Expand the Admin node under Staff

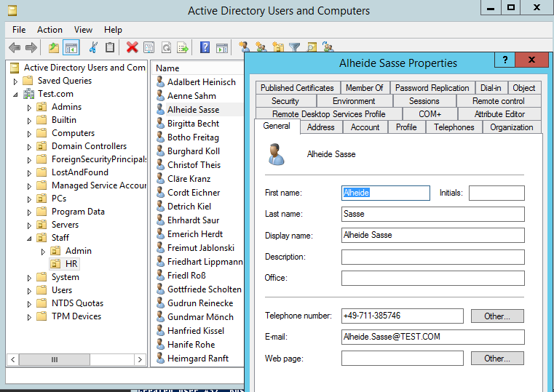43,252
